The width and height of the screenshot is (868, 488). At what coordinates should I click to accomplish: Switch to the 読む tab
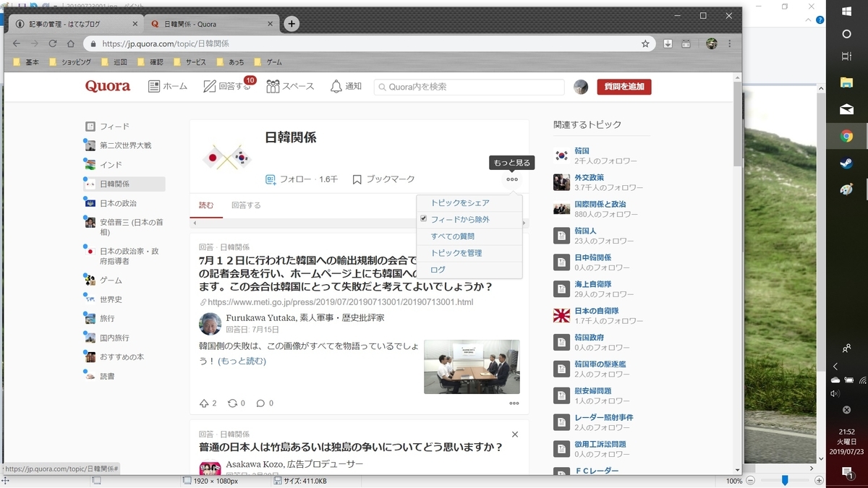coord(206,205)
